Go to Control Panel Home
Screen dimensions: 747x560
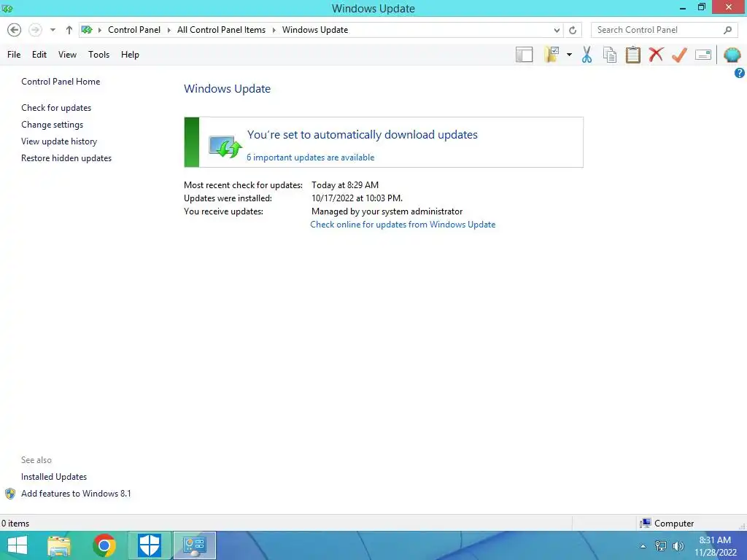tap(61, 82)
